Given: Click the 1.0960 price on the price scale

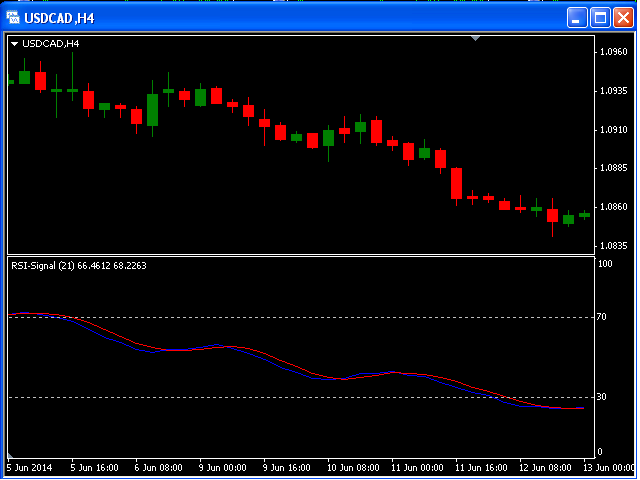Looking at the screenshot, I should point(611,52).
